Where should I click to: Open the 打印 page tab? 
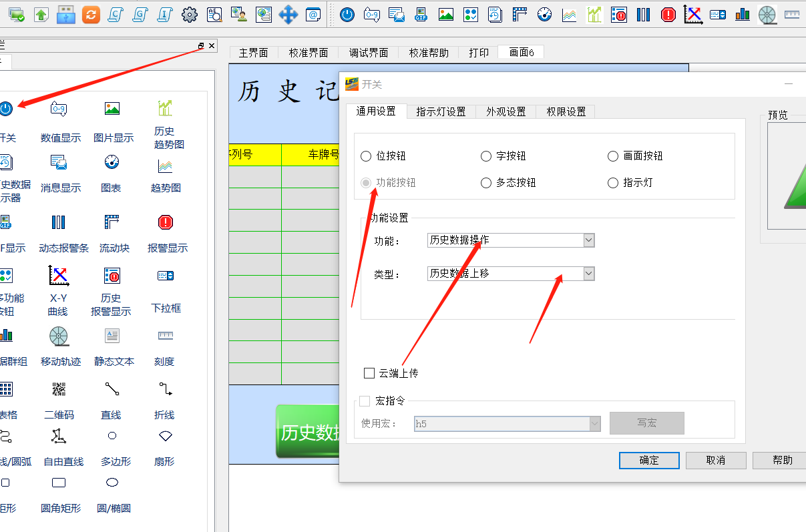coord(479,53)
